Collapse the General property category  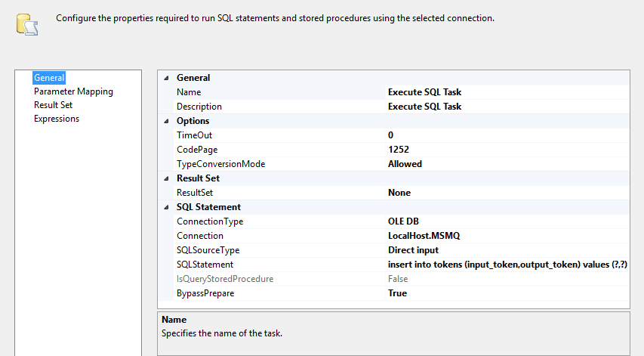click(166, 78)
